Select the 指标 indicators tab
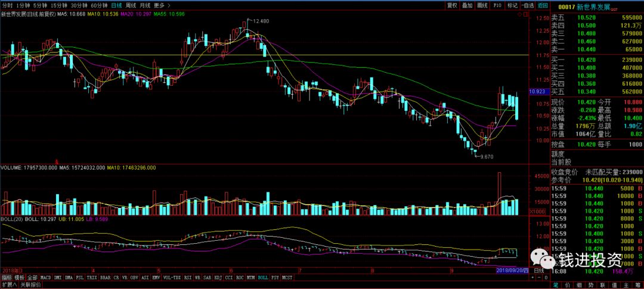The image size is (644, 289). click(7, 278)
